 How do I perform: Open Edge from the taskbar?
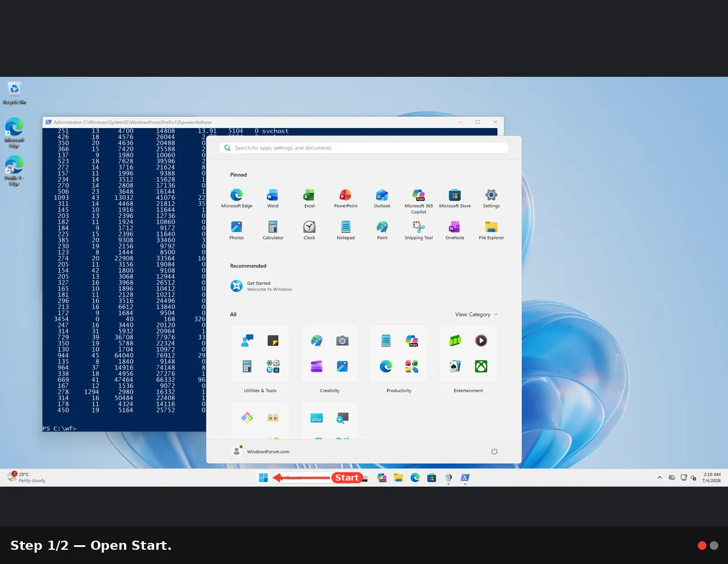tap(415, 477)
